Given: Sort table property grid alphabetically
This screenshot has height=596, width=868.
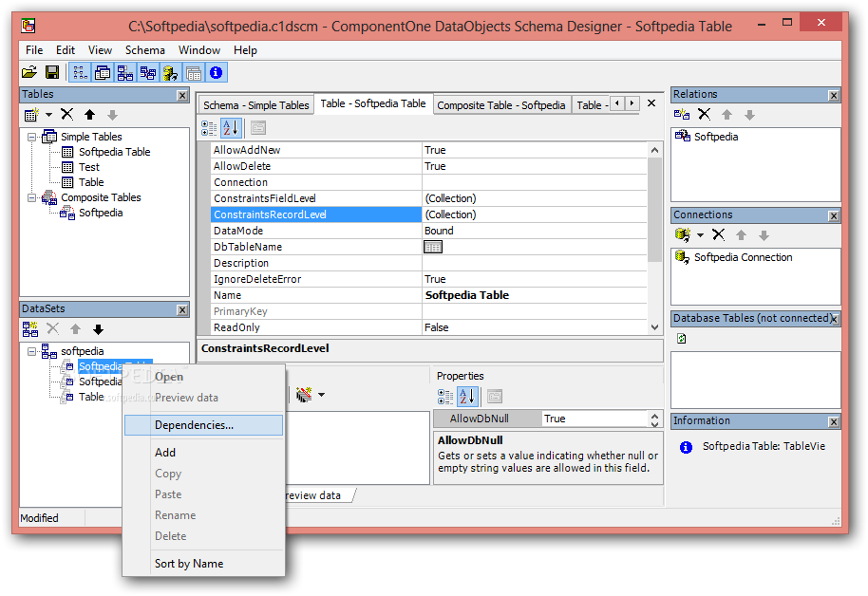Looking at the screenshot, I should coord(231,128).
